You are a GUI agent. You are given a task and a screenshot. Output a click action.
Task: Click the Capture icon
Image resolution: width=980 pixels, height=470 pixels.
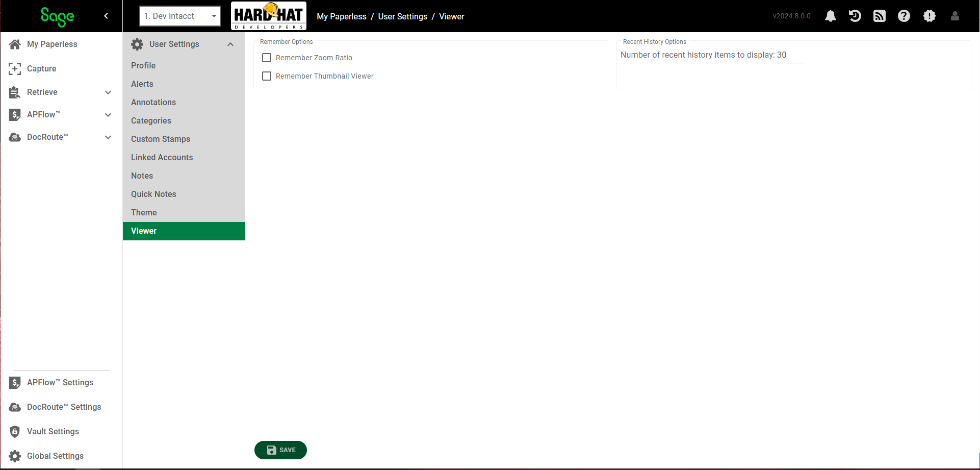(x=15, y=69)
